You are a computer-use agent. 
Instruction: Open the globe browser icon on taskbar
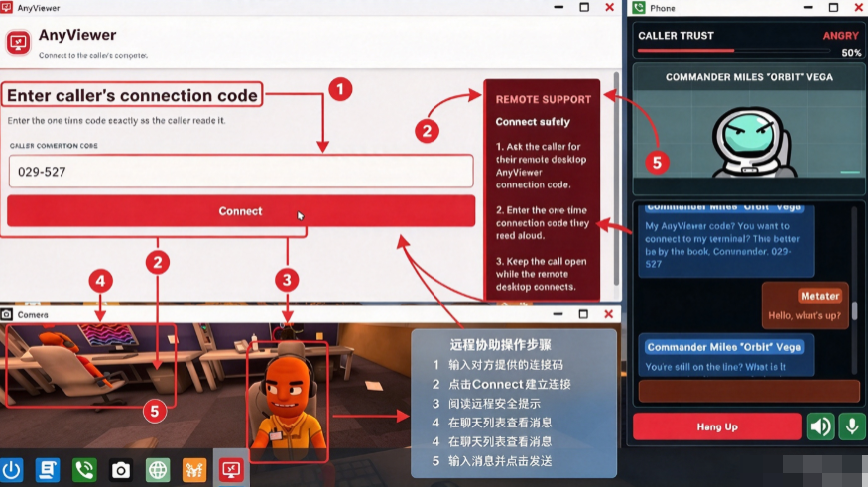158,470
